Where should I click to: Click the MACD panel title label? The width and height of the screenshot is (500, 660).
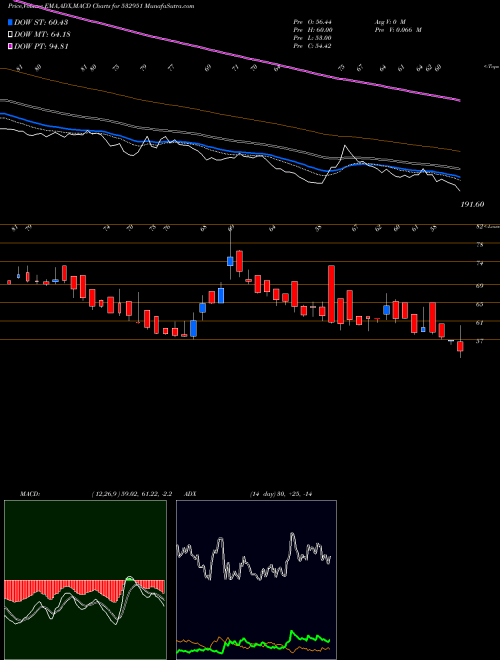(29, 494)
